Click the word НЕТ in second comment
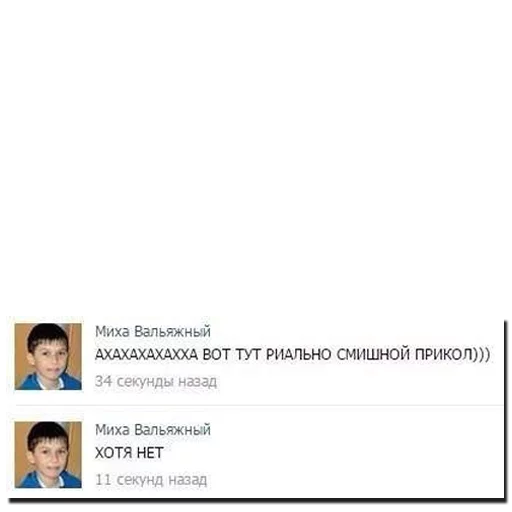Viewport: 512px width, 512px height. pyautogui.click(x=150, y=453)
